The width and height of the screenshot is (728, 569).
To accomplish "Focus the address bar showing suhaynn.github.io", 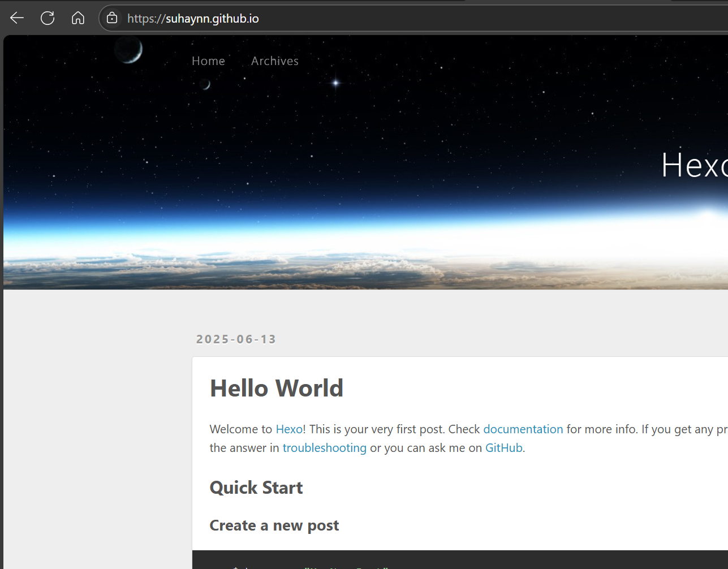I will (x=339, y=19).
